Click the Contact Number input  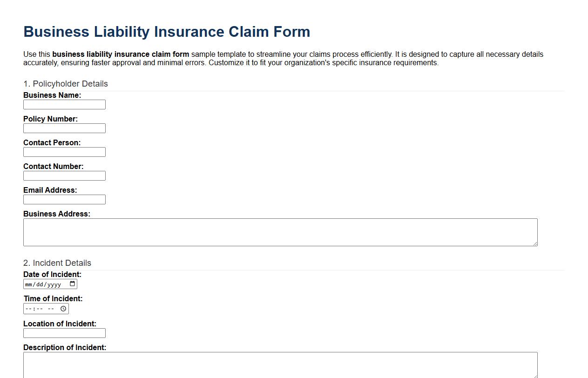tap(64, 175)
